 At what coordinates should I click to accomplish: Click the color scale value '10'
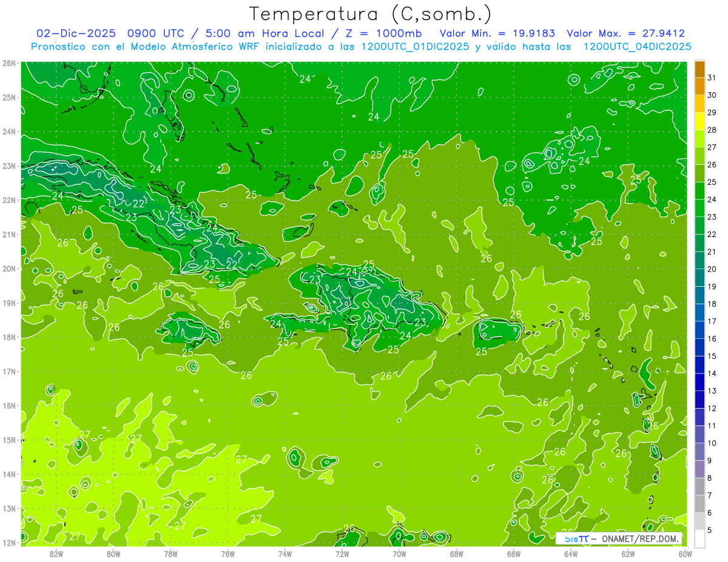(712, 443)
